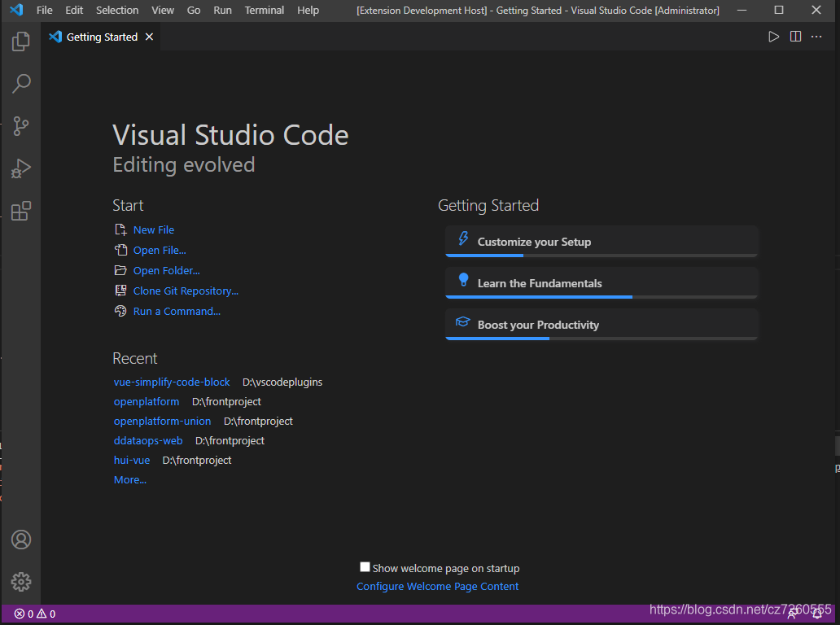The image size is (840, 625).
Task: Open the View menu
Action: [x=162, y=11]
